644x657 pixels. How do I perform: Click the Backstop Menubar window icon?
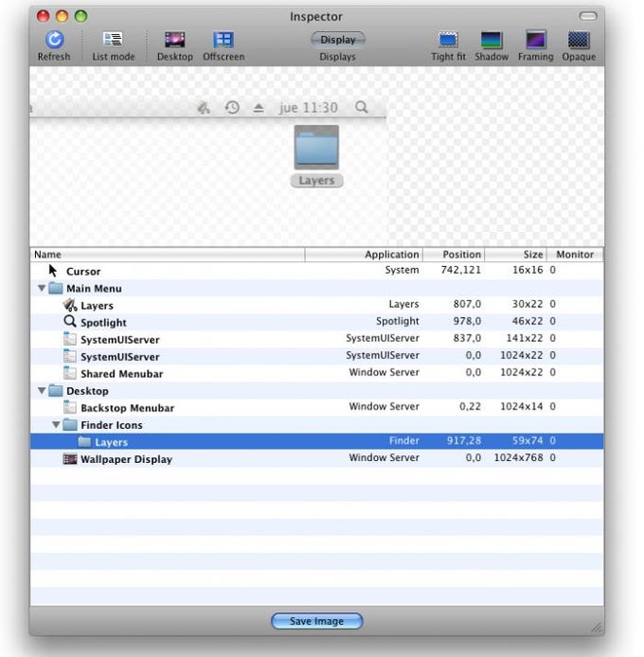70,407
